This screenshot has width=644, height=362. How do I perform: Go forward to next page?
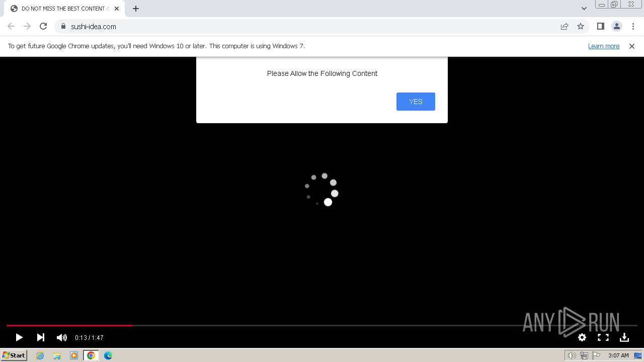click(27, 26)
